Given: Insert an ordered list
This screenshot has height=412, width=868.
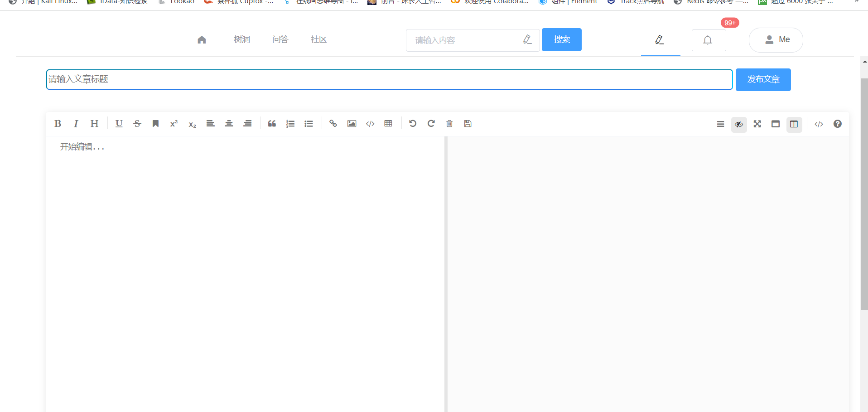Looking at the screenshot, I should point(290,124).
